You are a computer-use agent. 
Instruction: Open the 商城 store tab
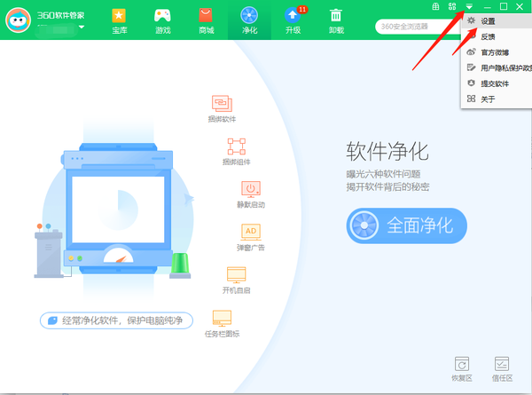(206, 21)
